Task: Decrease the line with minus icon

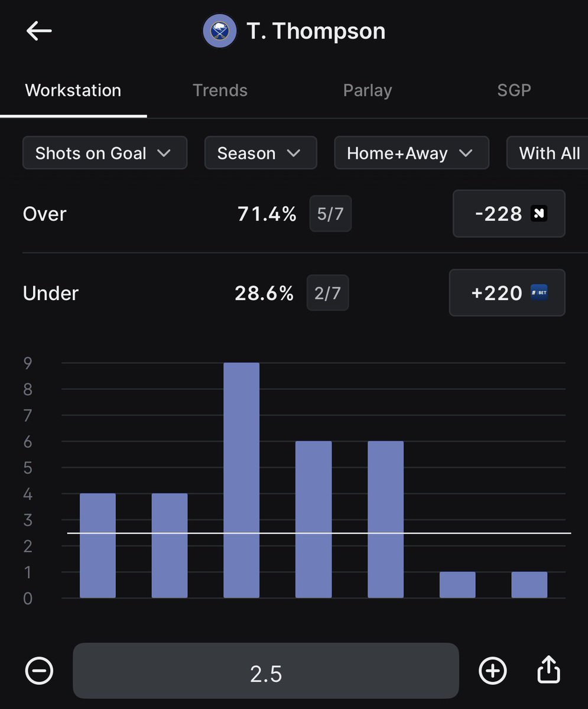Action: coord(39,671)
